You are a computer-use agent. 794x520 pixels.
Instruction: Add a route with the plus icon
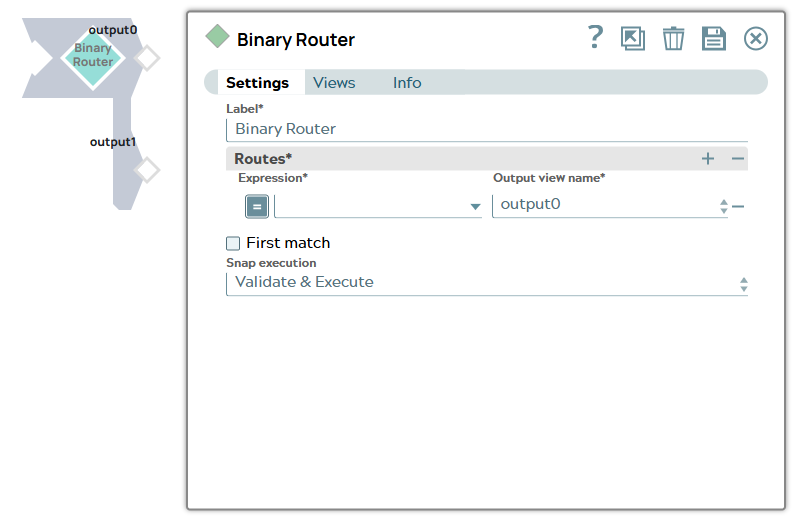[708, 159]
